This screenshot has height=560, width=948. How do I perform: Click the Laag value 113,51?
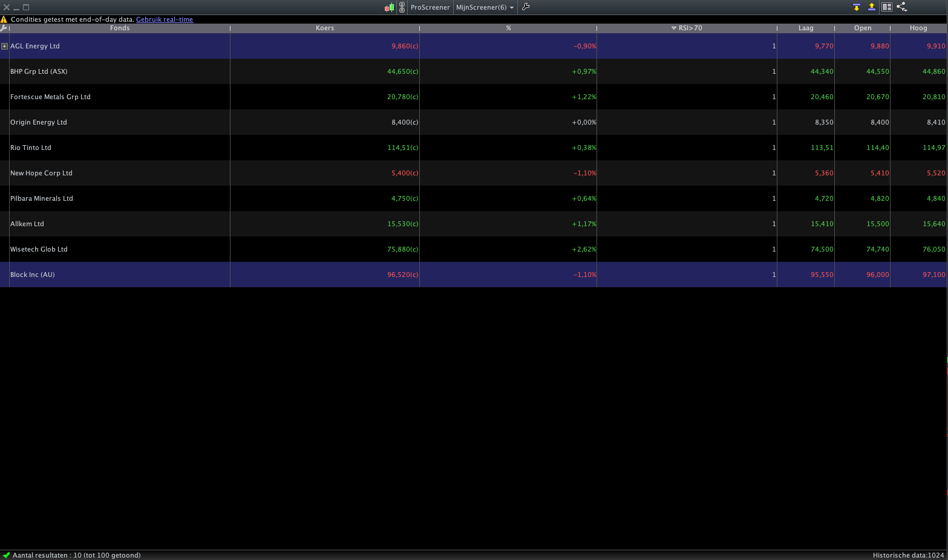(822, 148)
